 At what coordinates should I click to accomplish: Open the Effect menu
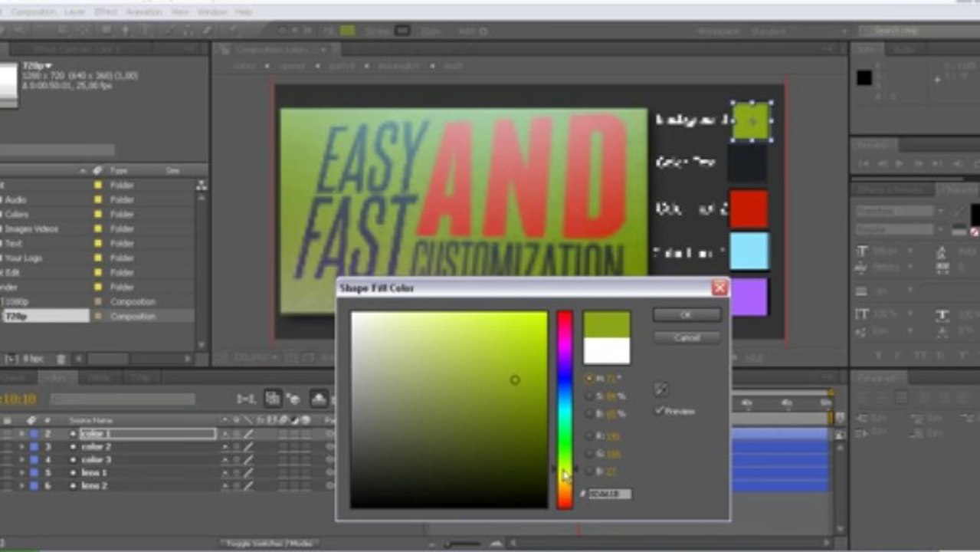pos(105,12)
